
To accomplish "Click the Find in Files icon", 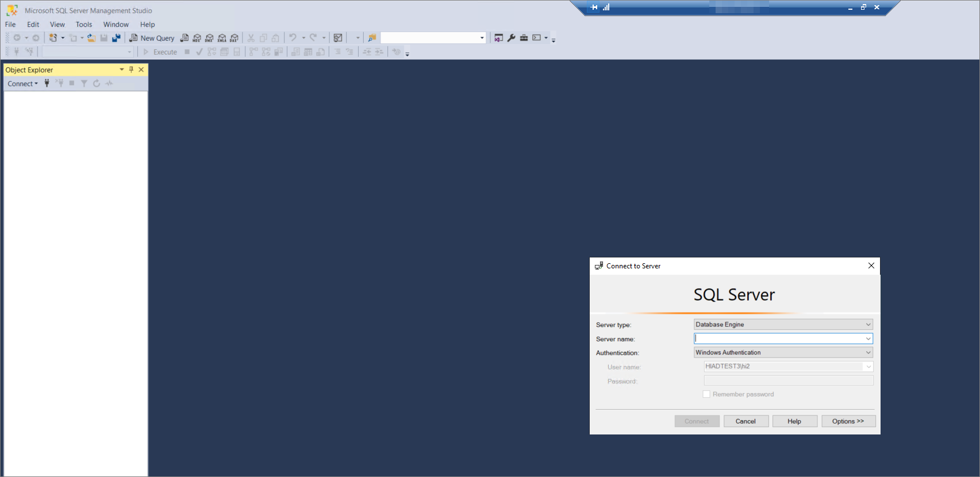I will (372, 38).
